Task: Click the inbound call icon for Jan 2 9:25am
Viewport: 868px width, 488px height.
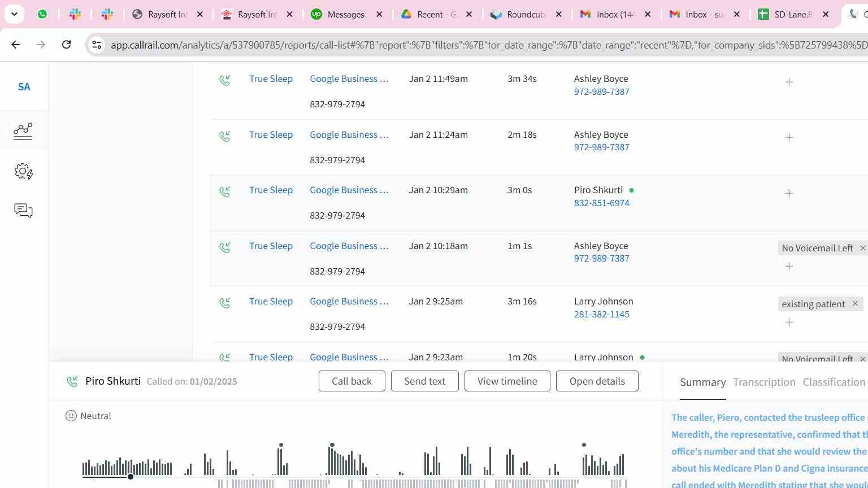Action: coord(225,303)
